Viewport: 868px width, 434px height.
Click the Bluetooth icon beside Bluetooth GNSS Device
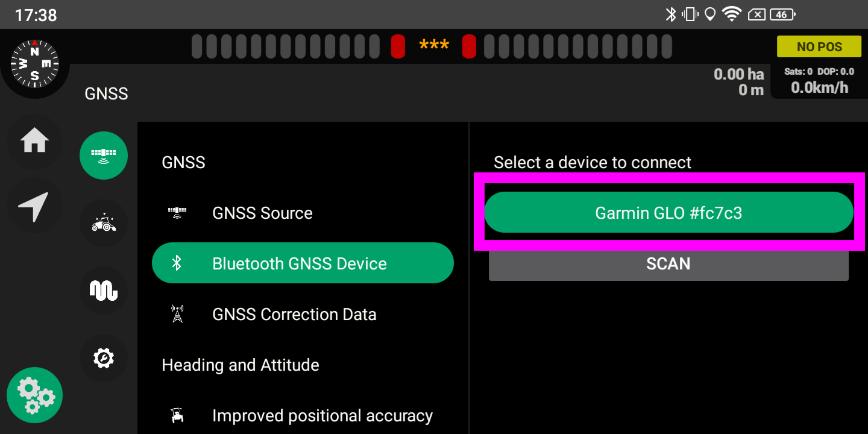[177, 263]
